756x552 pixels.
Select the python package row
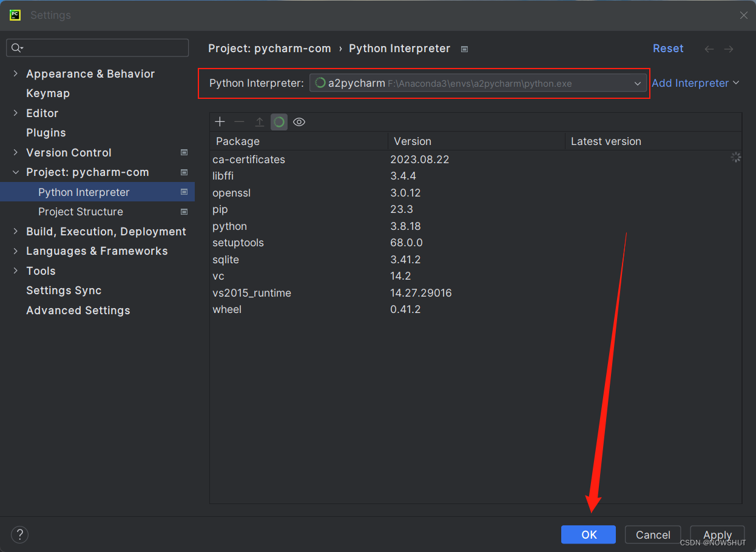coord(476,226)
